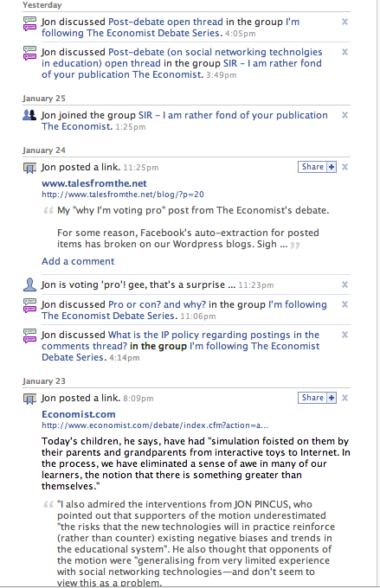Screen dimensions: 380x588
Task: Click group icon beside Jon joined the group
Action: 29,115
